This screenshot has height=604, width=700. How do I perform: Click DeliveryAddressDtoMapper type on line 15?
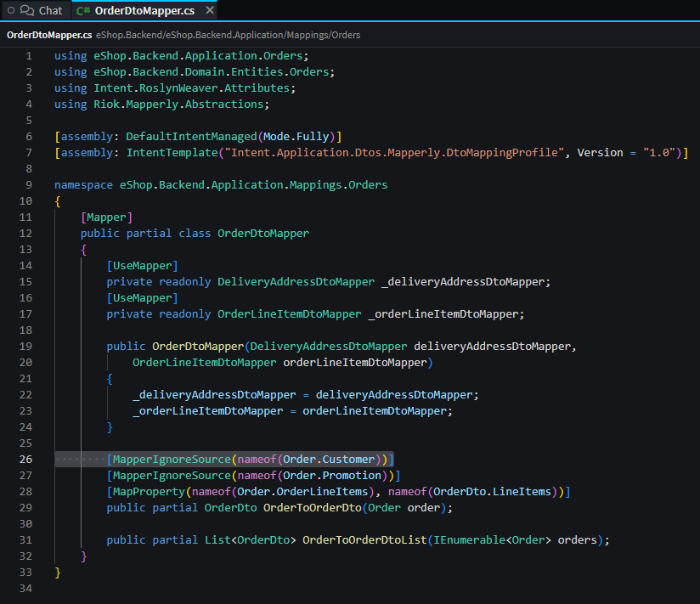[296, 282]
